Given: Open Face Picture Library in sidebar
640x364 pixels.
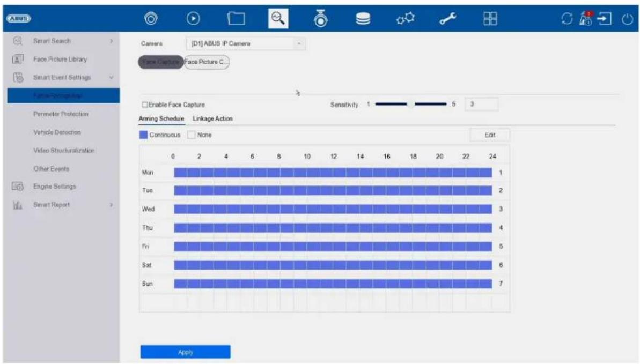Looking at the screenshot, I should [x=60, y=59].
